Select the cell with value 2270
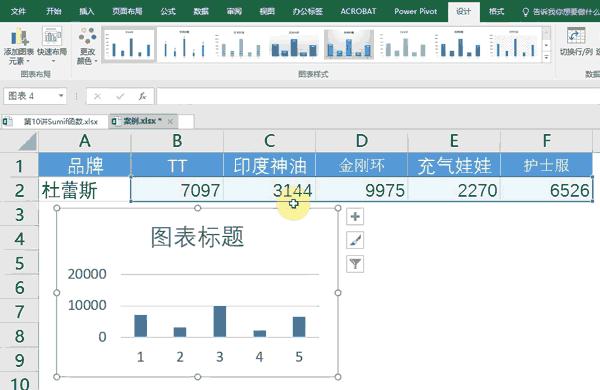Screen dimensions: 600x390 [x=454, y=190]
